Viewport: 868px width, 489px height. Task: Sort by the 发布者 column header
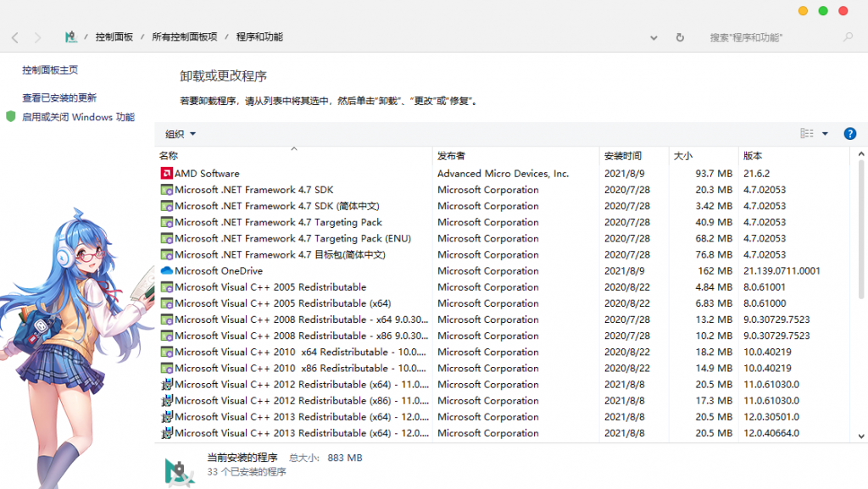tap(516, 155)
